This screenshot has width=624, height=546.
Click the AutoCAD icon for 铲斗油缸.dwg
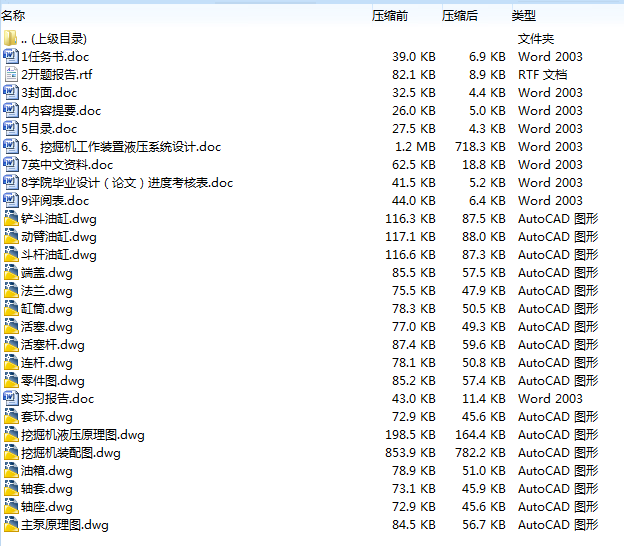click(11, 218)
